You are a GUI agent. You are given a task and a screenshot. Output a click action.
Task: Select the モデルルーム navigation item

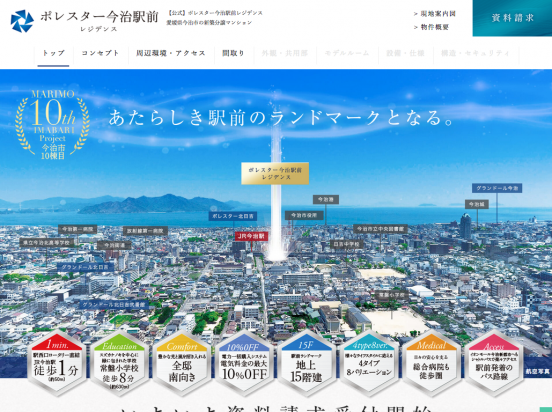pyautogui.click(x=347, y=54)
